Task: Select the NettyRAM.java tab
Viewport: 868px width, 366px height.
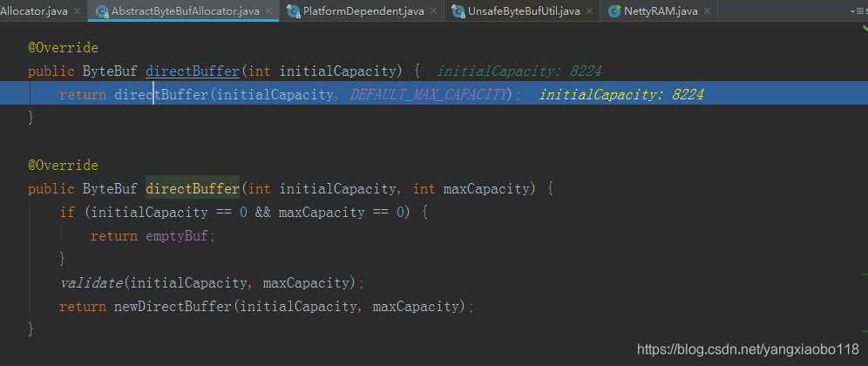Action: (661, 11)
